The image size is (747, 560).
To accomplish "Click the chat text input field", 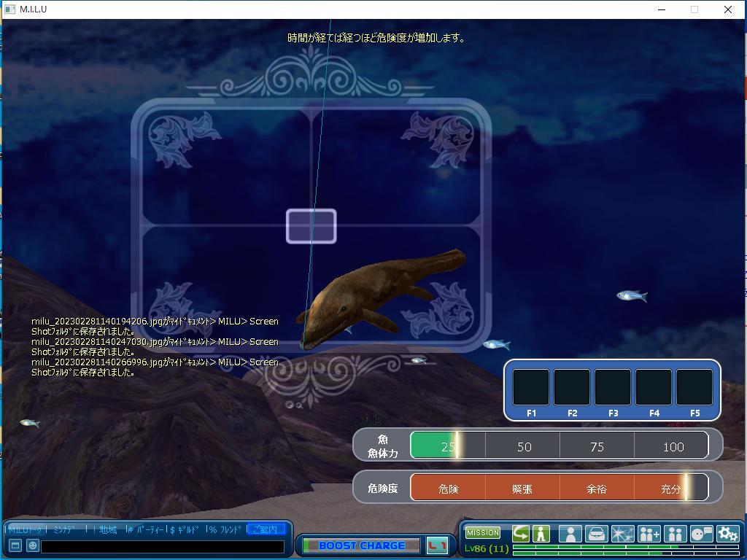I will pos(162,546).
